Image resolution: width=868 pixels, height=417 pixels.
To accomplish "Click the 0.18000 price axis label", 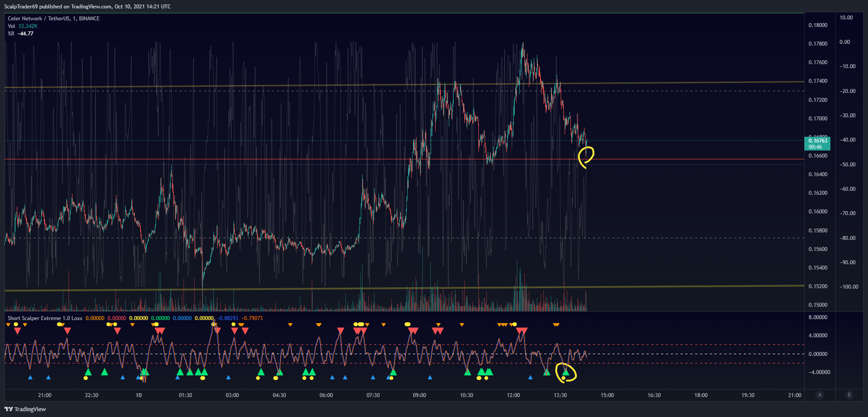I will coord(818,25).
